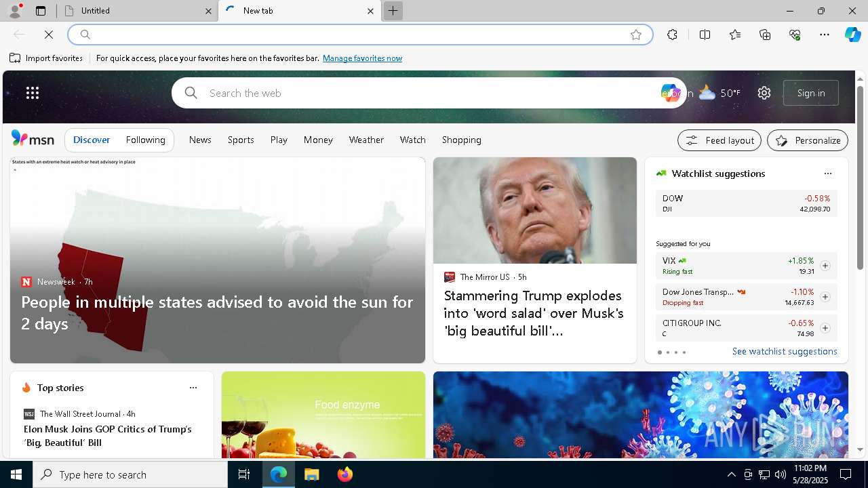The image size is (868, 488).
Task: Open Watchlist suggestions more options
Action: [x=828, y=174]
